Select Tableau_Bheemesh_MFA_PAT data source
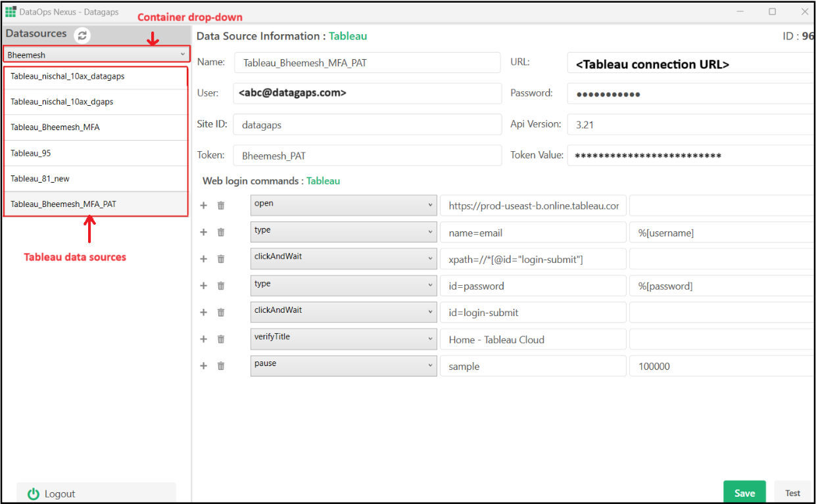This screenshot has height=504, width=816. tap(95, 204)
